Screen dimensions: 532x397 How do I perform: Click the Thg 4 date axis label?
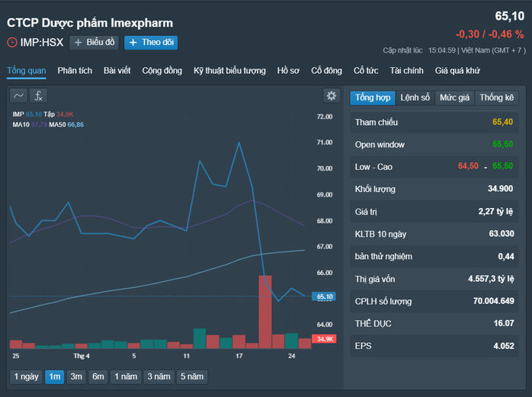[x=82, y=356]
